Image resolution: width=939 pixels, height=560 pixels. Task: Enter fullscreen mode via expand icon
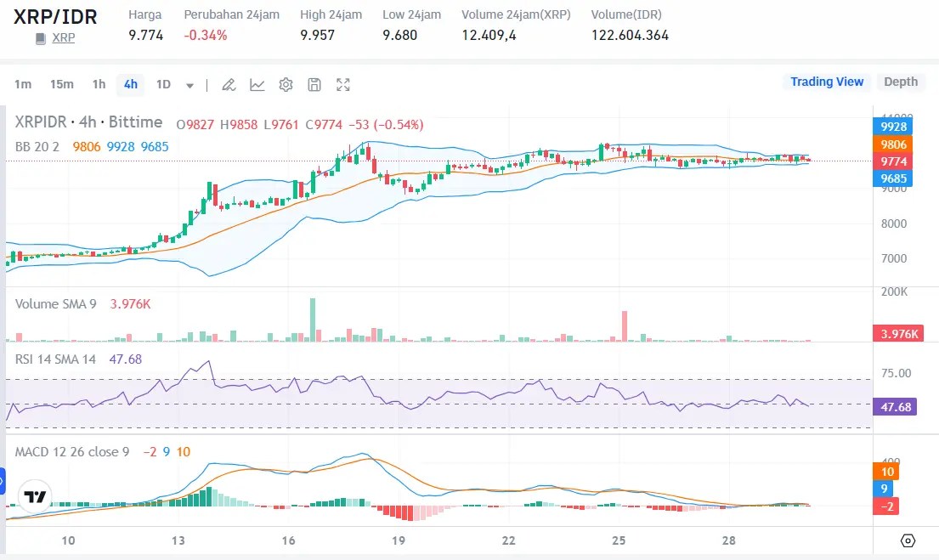tap(343, 84)
